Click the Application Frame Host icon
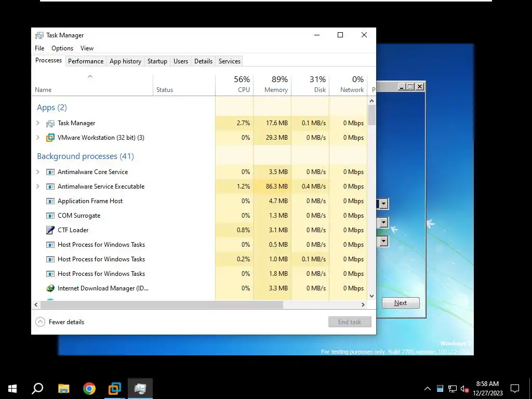This screenshot has height=399, width=532. [50, 201]
